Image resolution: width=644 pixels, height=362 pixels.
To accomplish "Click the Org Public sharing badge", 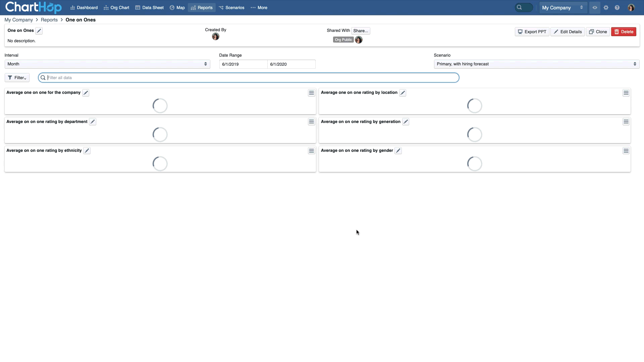I will (x=343, y=40).
